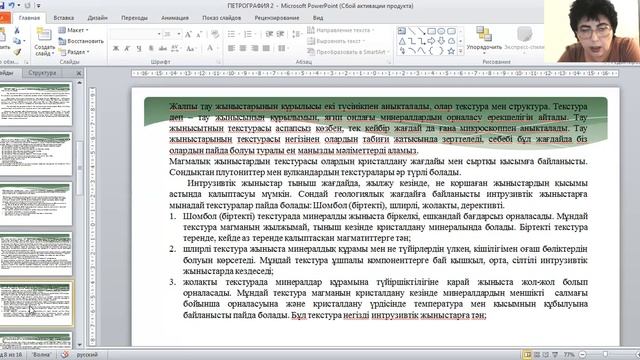Select the down block arrow shape
Screen dimensions: 640x360
coord(441,41)
